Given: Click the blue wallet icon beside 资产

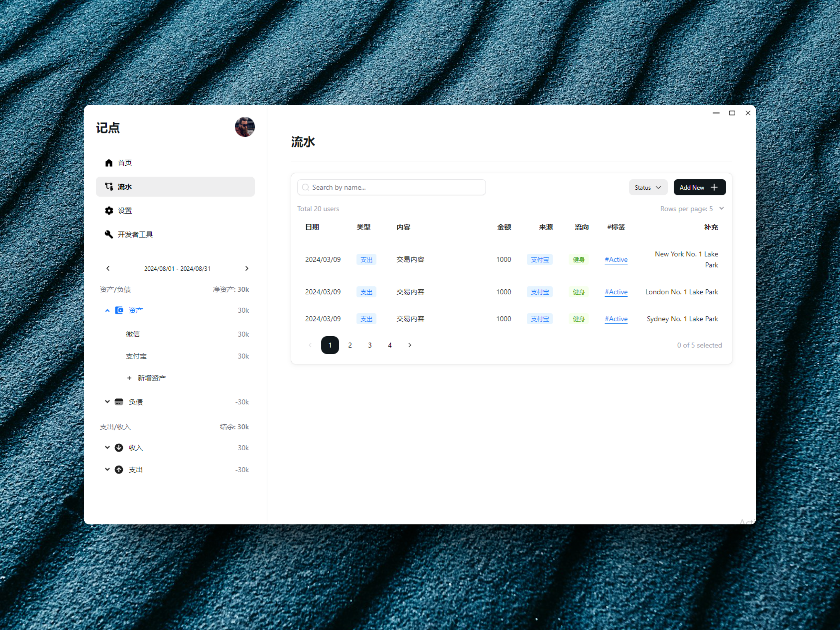Looking at the screenshot, I should pos(119,310).
